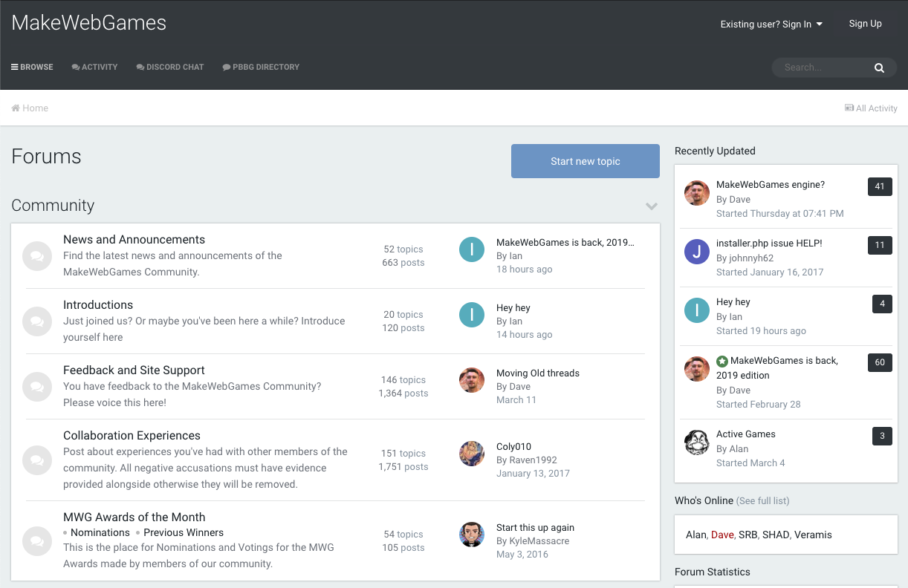This screenshot has height=588, width=908.
Task: Open the Introductions forum
Action: (x=98, y=305)
